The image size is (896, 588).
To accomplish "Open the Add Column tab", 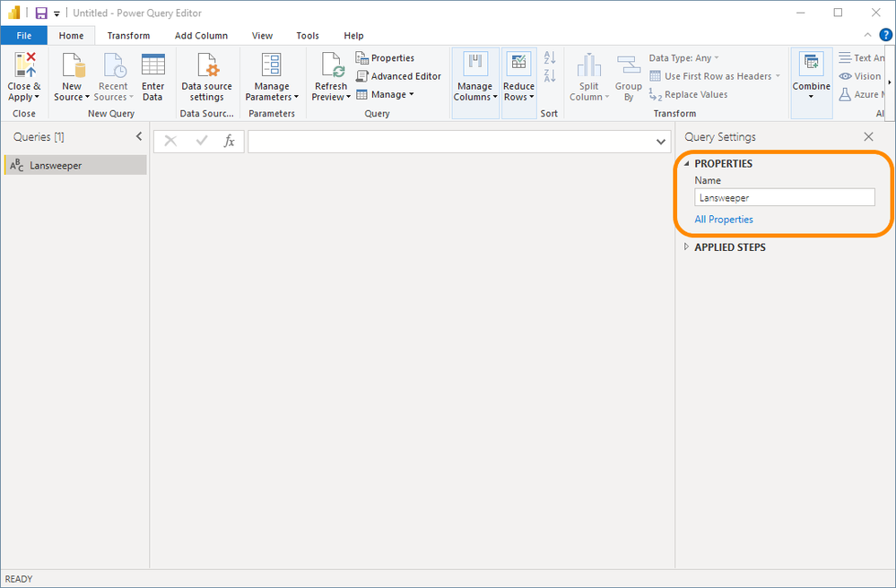I will pyautogui.click(x=201, y=36).
